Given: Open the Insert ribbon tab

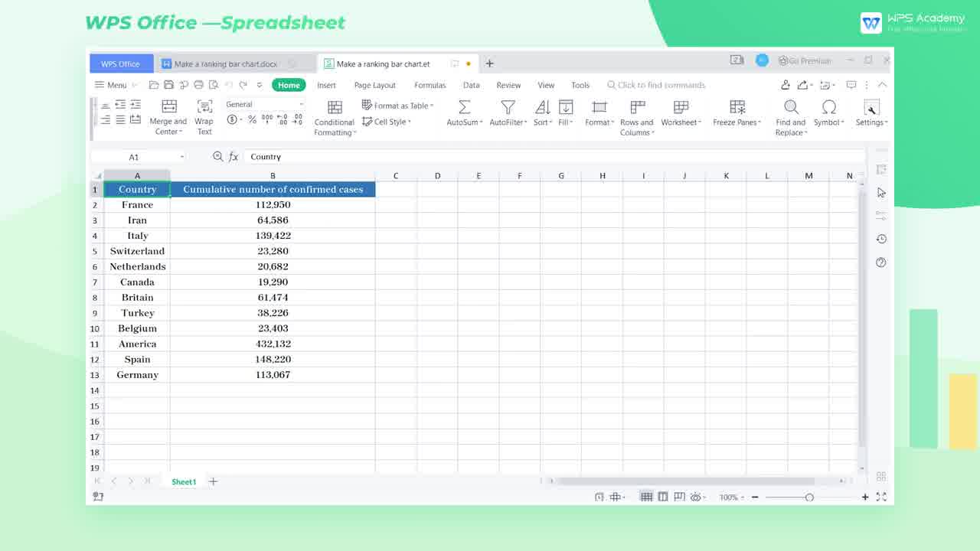Looking at the screenshot, I should point(326,85).
